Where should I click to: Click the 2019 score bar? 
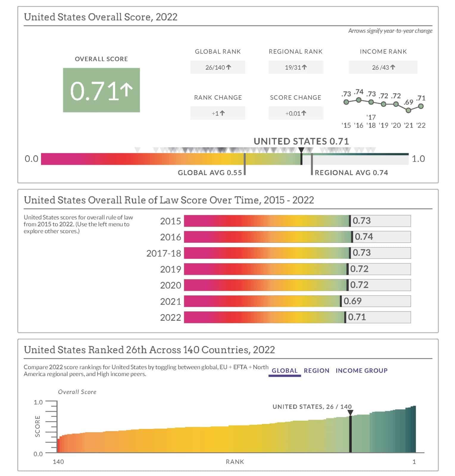tap(297, 269)
